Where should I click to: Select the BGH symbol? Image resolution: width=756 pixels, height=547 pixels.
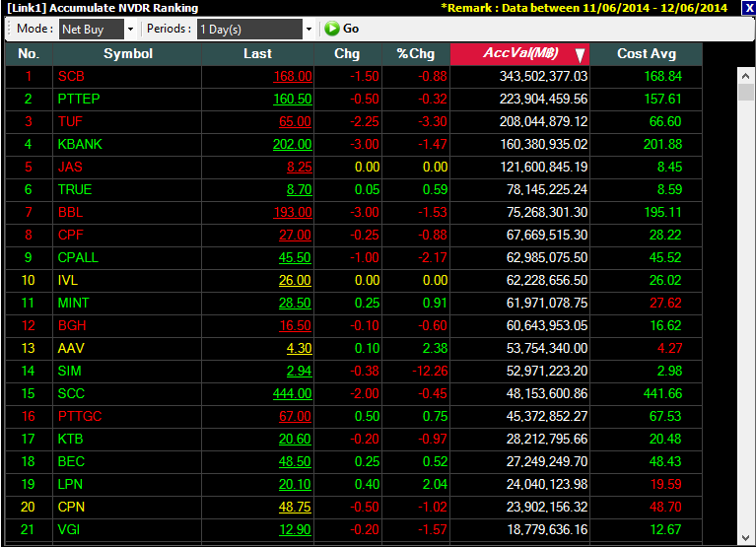point(72,325)
